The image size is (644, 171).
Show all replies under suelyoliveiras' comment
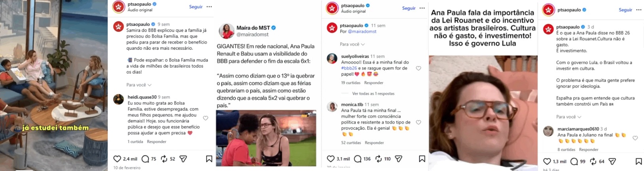click(373, 93)
